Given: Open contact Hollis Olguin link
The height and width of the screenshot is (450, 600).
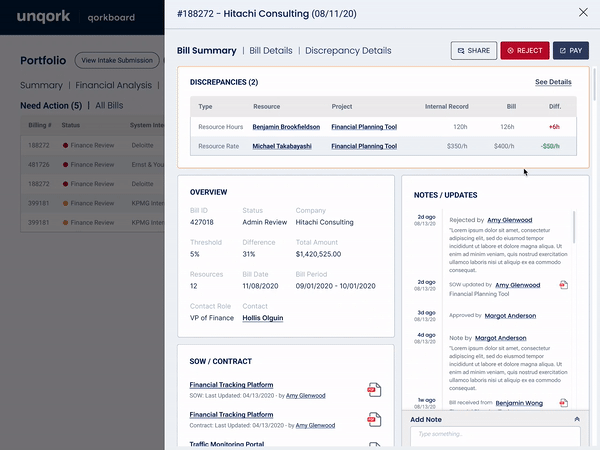Looking at the screenshot, I should 263,318.
